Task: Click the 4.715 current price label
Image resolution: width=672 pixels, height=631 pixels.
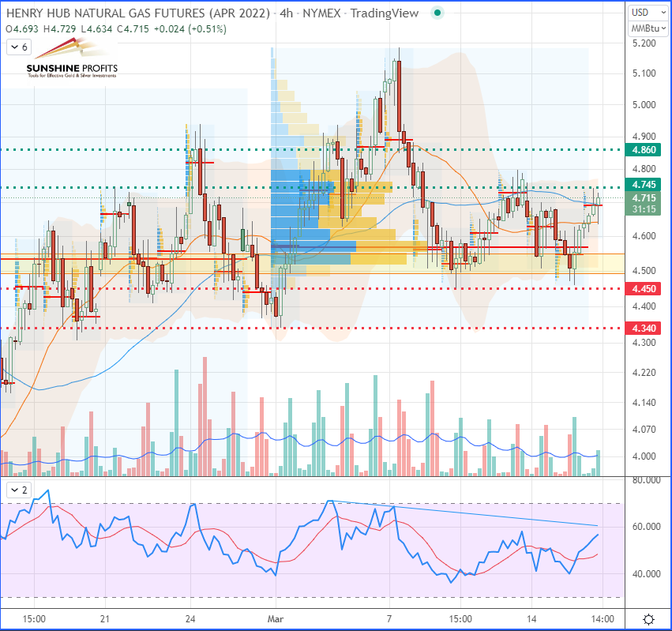Action: (x=644, y=198)
